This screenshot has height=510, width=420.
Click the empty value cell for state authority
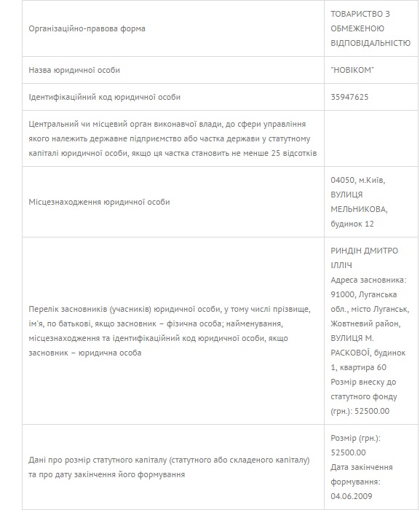point(371,138)
